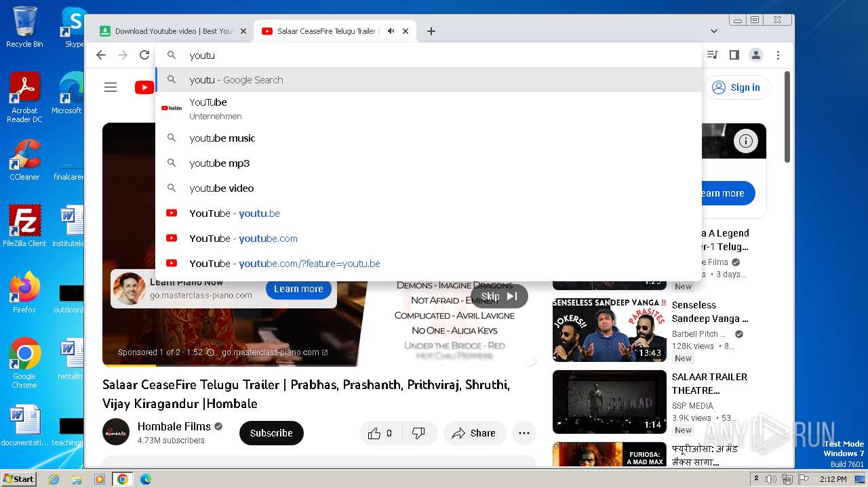
Task: Click the system clock showing 2:12 PM
Action: pos(833,479)
